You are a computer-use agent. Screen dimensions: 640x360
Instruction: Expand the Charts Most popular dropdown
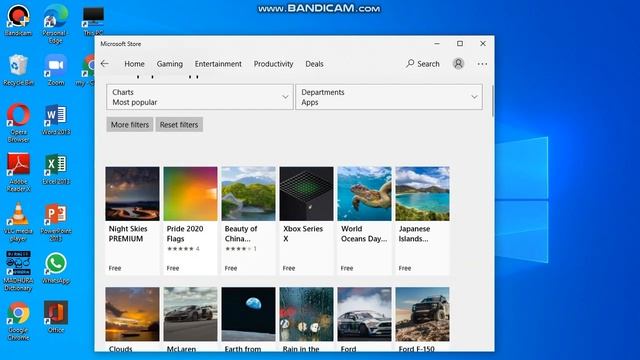tap(200, 97)
